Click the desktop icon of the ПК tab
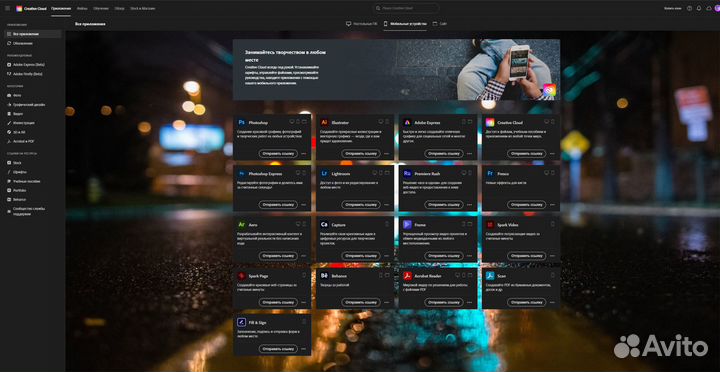The height and width of the screenshot is (372, 720). tap(348, 23)
